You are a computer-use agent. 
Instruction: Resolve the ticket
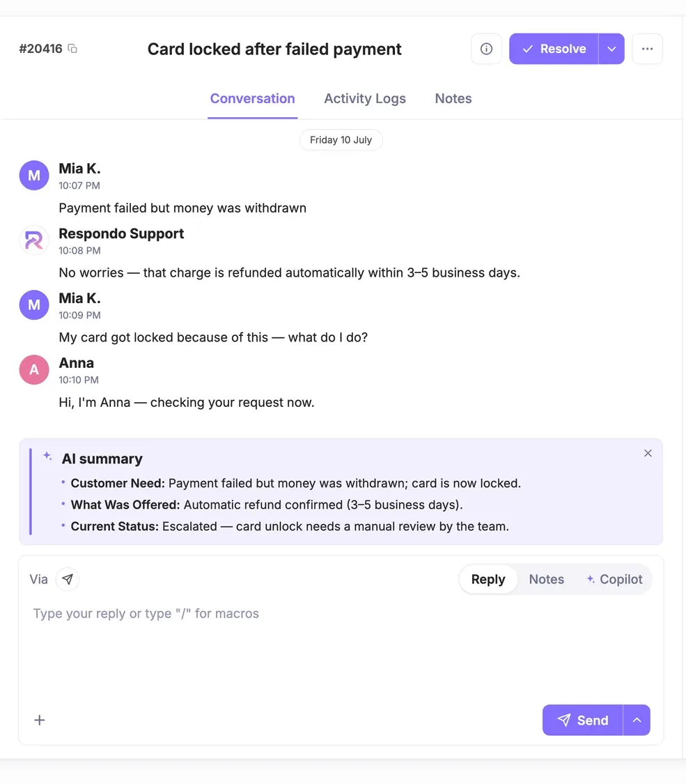(554, 49)
